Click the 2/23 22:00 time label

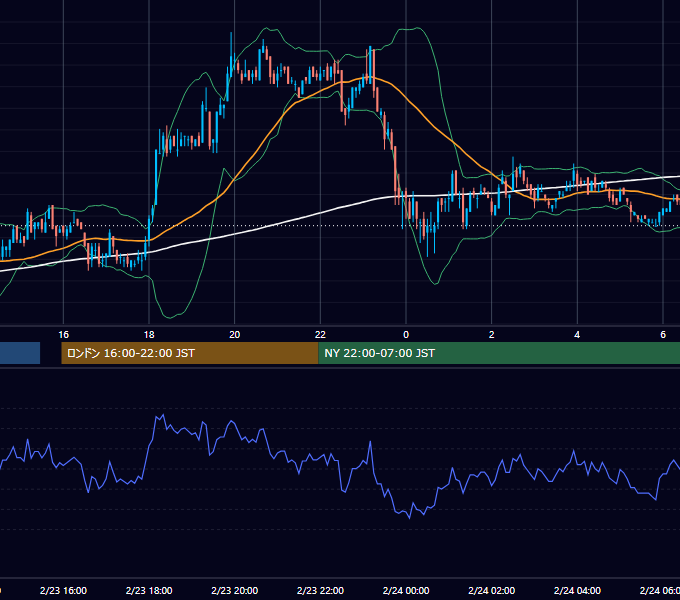[x=320, y=590]
